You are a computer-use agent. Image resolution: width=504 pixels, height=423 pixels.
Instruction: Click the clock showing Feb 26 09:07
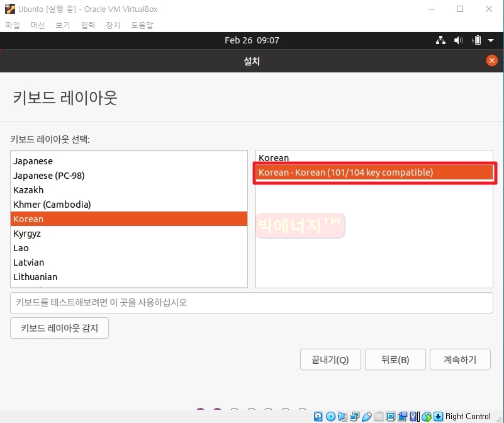pos(252,40)
